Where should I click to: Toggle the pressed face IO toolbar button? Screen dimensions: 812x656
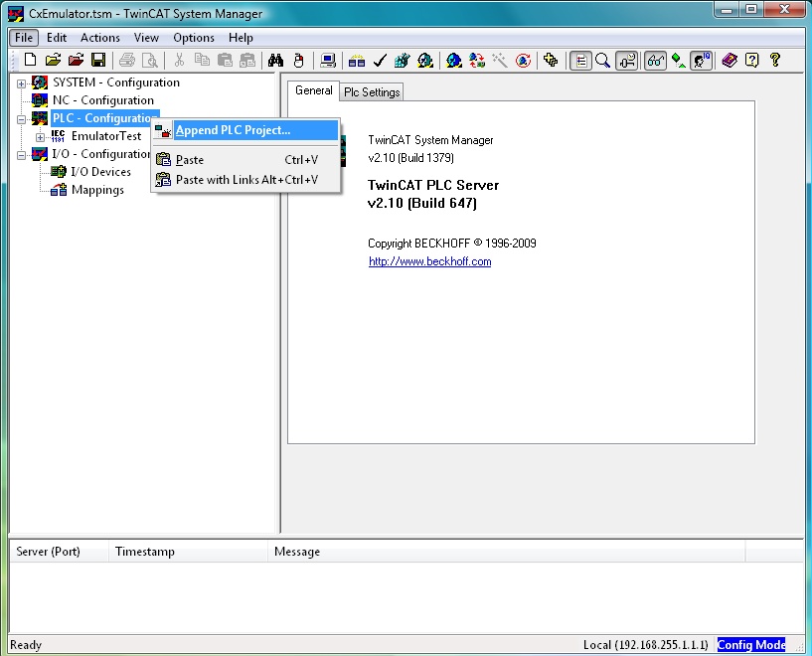point(701,61)
